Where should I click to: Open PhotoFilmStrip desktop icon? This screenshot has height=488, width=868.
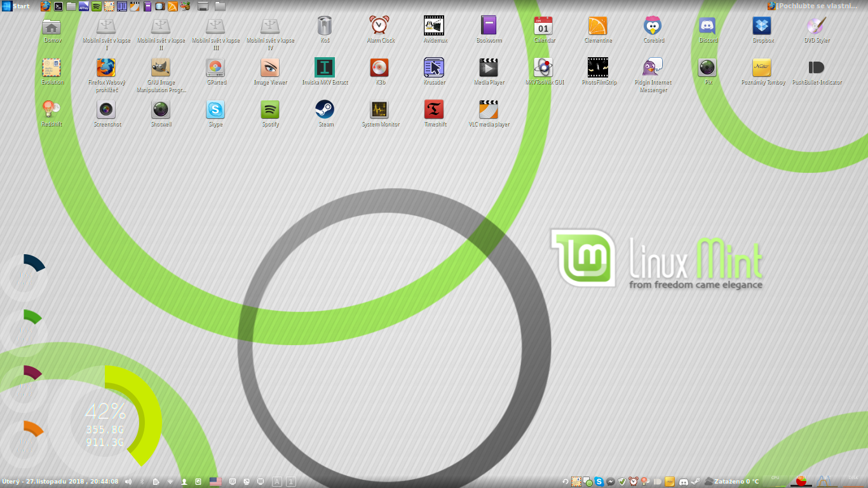coord(599,72)
